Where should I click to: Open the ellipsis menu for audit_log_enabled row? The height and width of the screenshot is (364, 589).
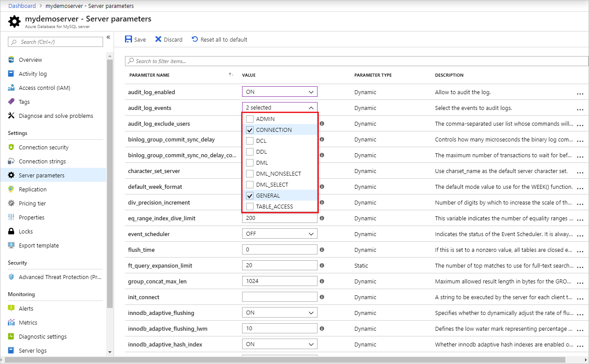coord(580,93)
